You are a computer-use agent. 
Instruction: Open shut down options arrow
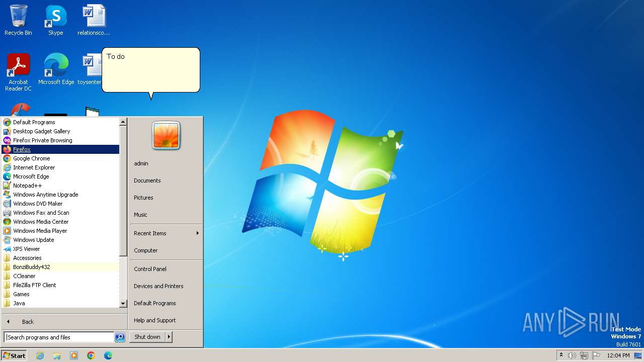click(169, 337)
